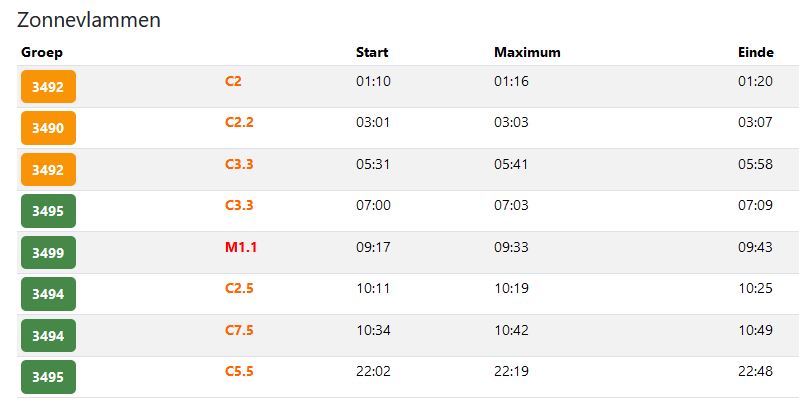Open the 3495 badge in the 22:02 row
Image resolution: width=799 pixels, height=400 pixels.
click(48, 377)
